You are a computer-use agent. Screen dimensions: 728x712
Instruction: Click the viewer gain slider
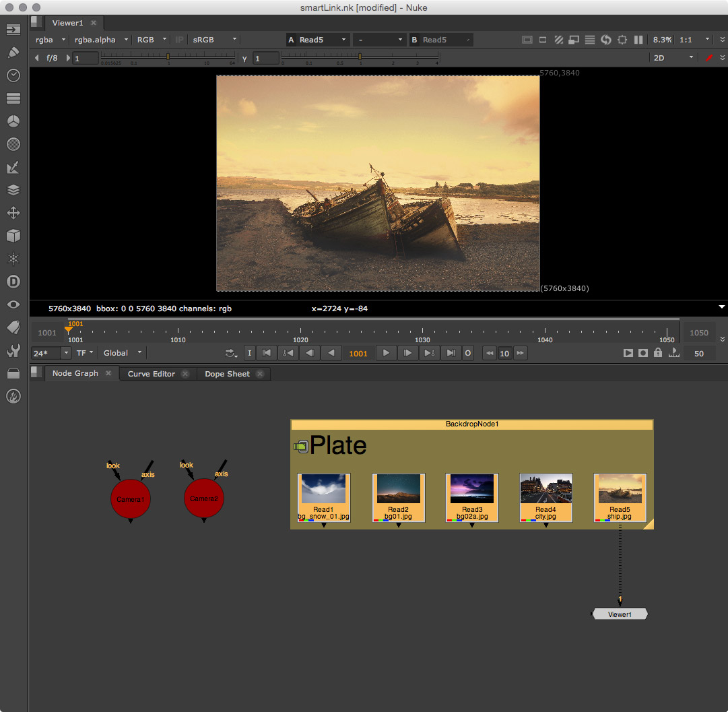pyautogui.click(x=167, y=58)
